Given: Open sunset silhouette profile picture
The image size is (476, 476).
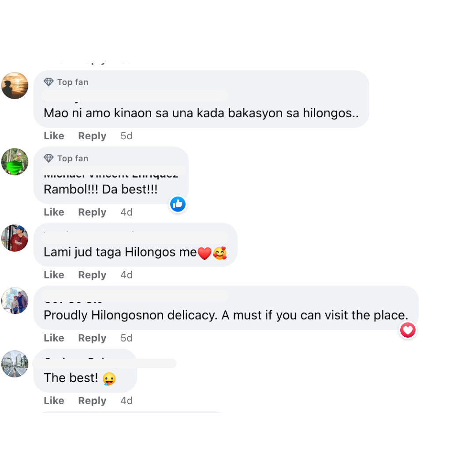Looking at the screenshot, I should (x=15, y=86).
